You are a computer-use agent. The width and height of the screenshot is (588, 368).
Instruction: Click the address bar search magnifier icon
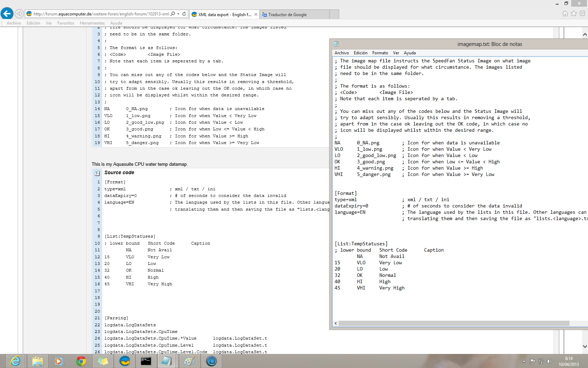(x=173, y=14)
